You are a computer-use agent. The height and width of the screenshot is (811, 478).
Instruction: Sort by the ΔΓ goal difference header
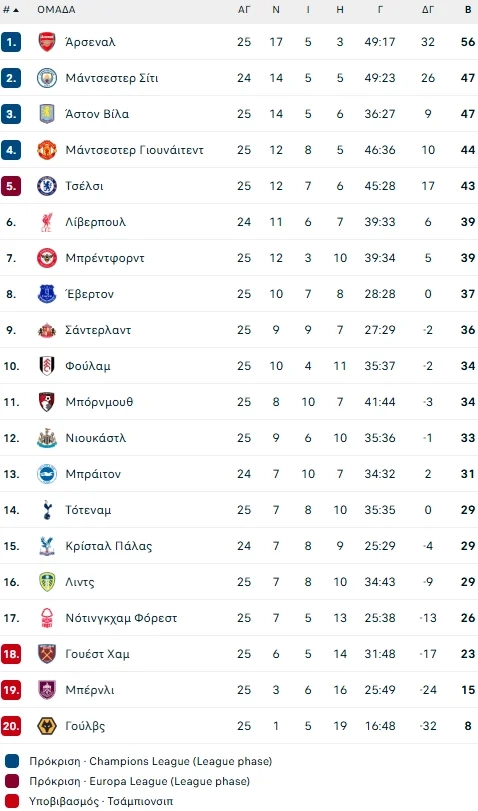pyautogui.click(x=428, y=10)
